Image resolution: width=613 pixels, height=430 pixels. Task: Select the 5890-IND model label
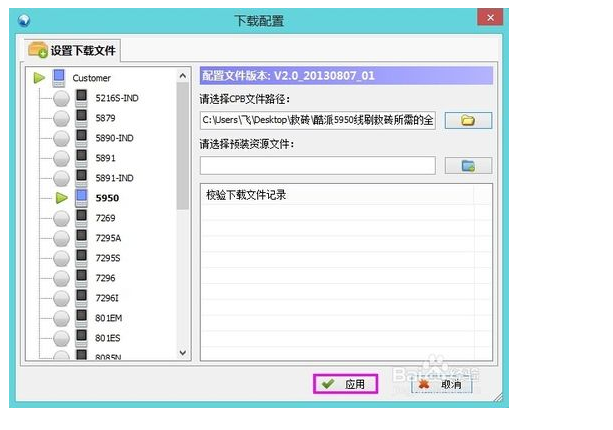pyautogui.click(x=114, y=138)
